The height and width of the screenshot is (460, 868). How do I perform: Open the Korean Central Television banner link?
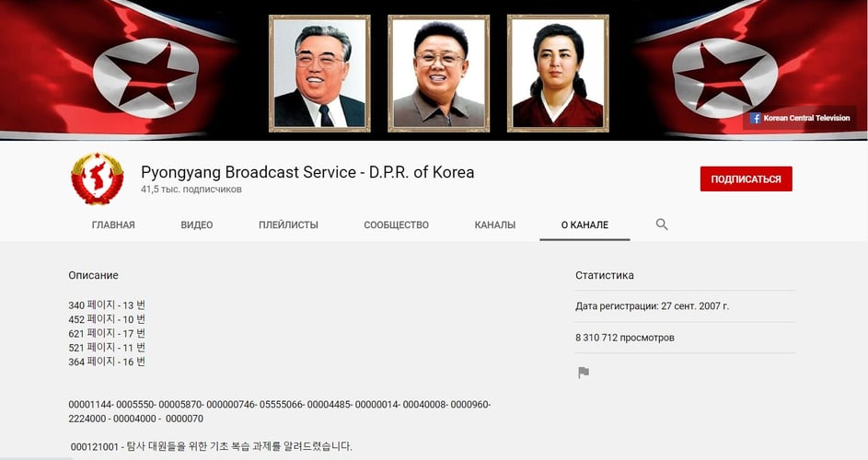[799, 118]
